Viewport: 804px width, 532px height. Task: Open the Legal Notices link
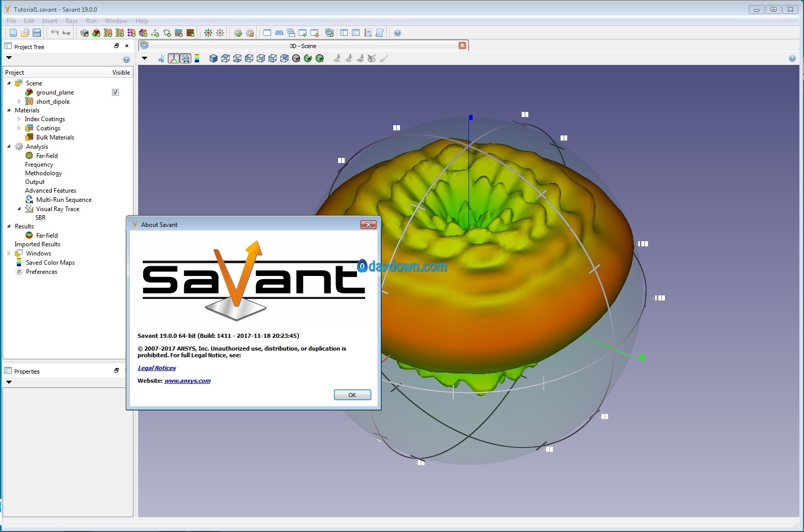(x=157, y=368)
